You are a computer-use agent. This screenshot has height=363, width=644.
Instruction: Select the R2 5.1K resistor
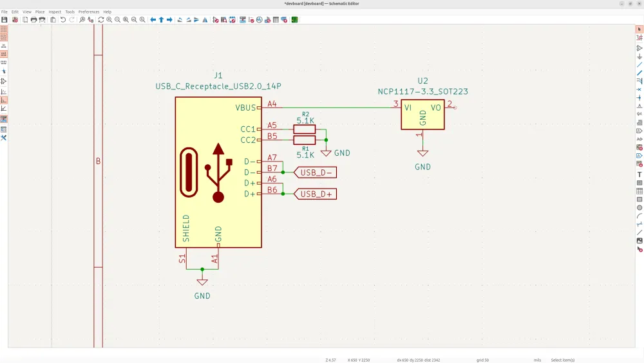(x=305, y=129)
